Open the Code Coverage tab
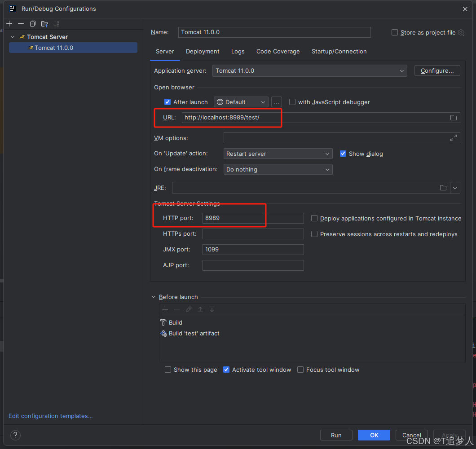The image size is (476, 449). tap(278, 51)
